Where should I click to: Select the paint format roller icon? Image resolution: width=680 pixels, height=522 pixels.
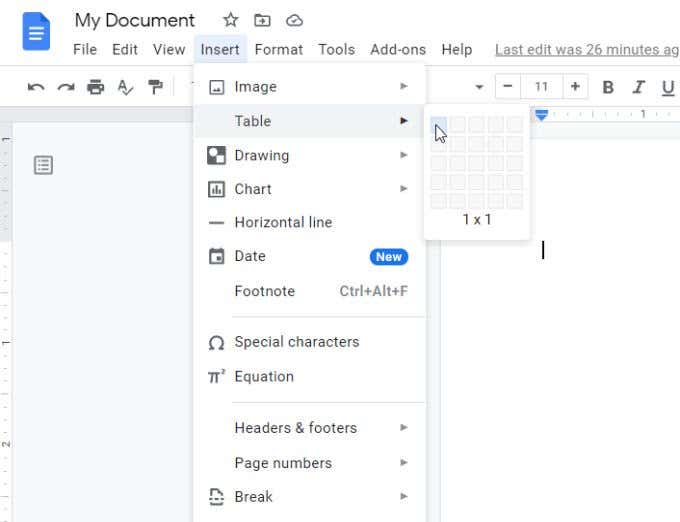tap(155, 87)
